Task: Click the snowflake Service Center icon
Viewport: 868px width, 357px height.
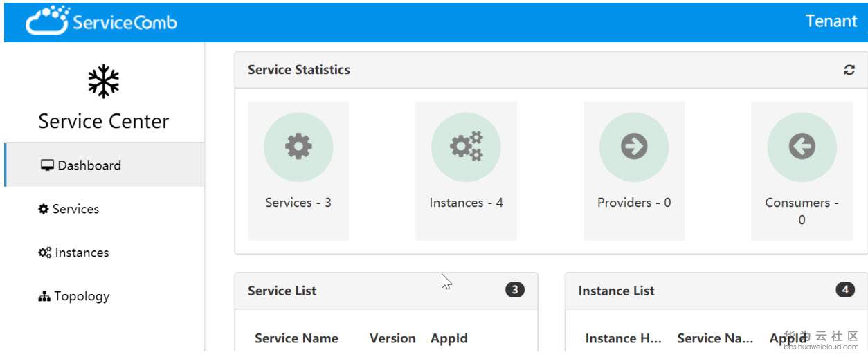Action: [104, 82]
